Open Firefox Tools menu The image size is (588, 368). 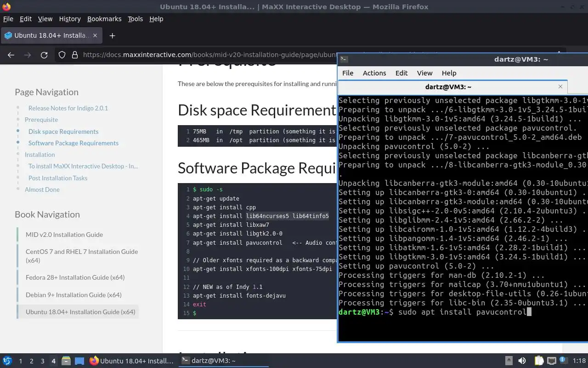[x=135, y=19]
